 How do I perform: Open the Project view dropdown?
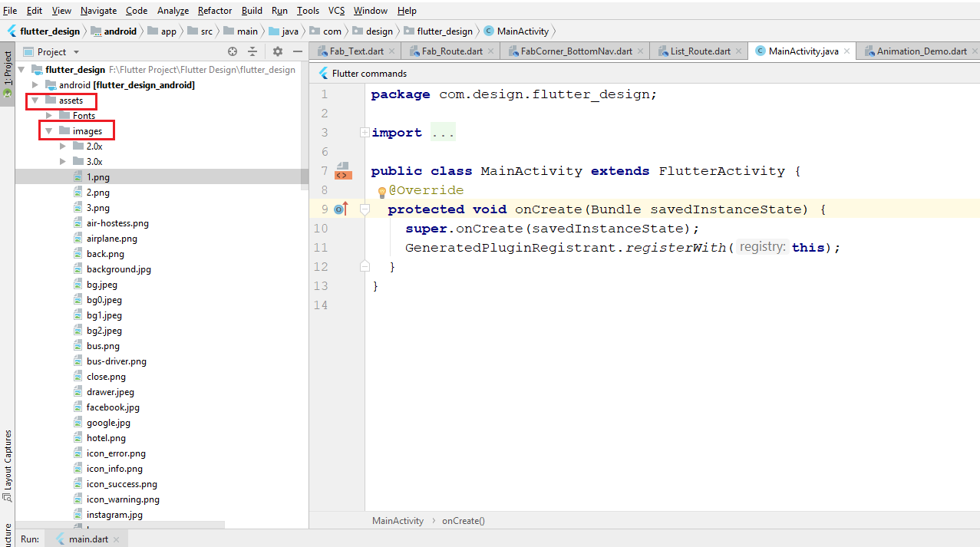58,51
